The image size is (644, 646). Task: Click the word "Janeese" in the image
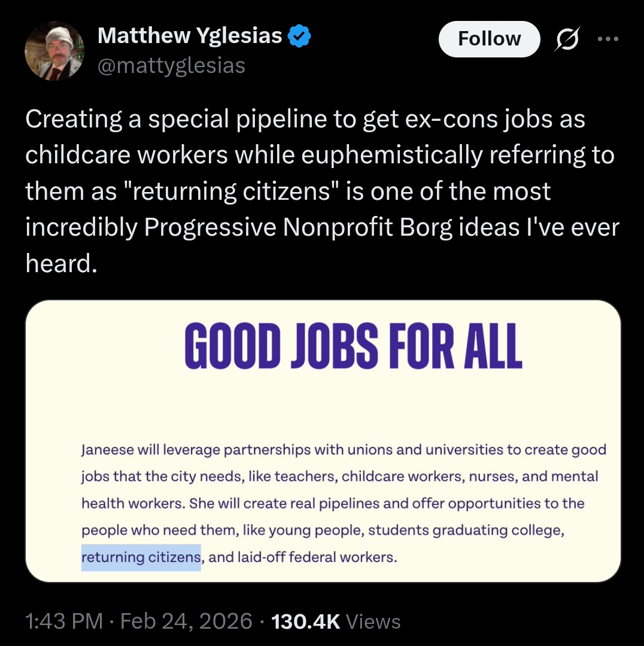[x=107, y=450]
